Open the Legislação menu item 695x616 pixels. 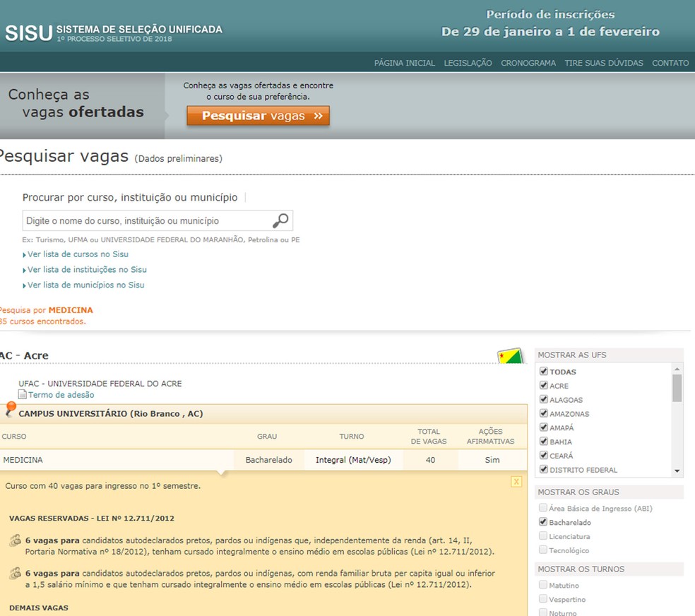(x=468, y=63)
